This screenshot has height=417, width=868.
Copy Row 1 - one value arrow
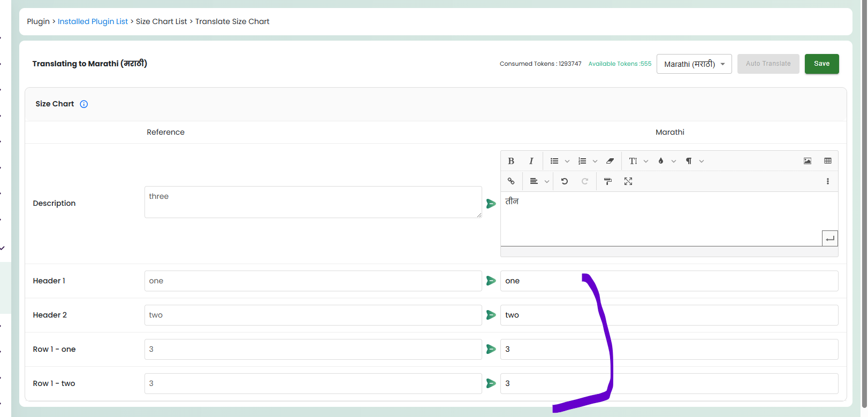491,349
